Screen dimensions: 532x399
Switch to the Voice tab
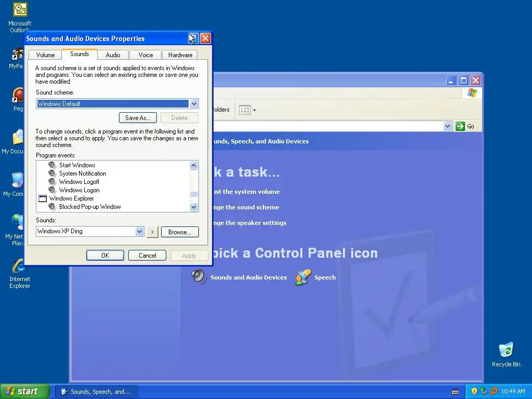pyautogui.click(x=145, y=55)
